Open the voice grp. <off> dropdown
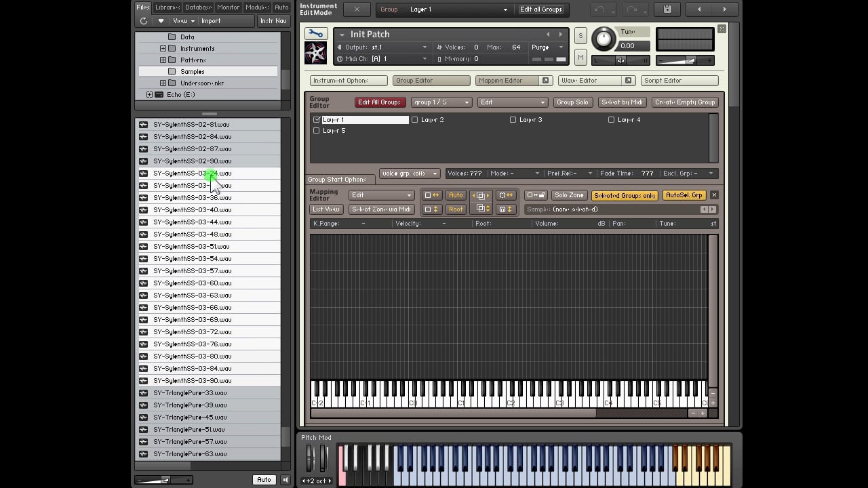This screenshot has width=868, height=488. click(x=410, y=174)
